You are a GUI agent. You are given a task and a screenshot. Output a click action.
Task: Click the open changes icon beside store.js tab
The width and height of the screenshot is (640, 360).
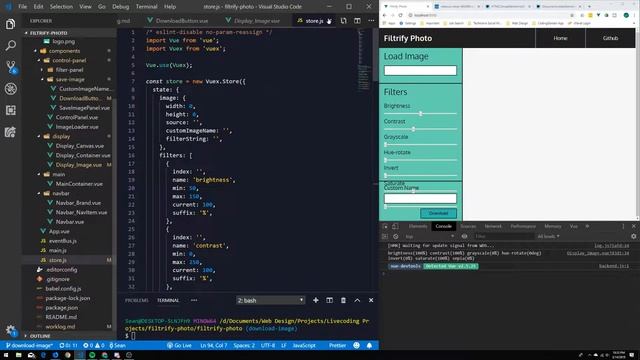pyautogui.click(x=343, y=21)
